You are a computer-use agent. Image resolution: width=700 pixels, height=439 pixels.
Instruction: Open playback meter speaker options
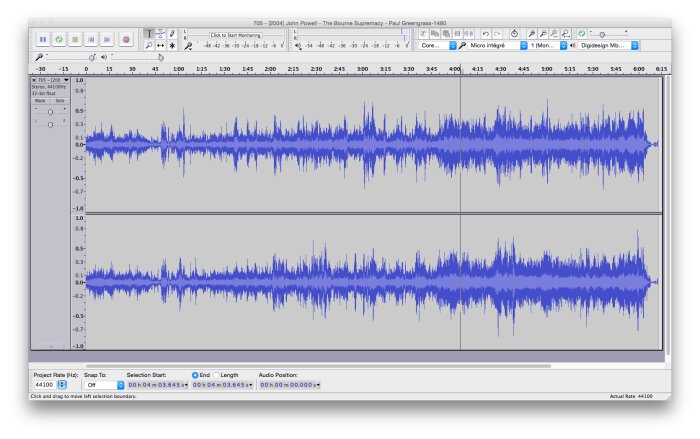click(x=298, y=46)
